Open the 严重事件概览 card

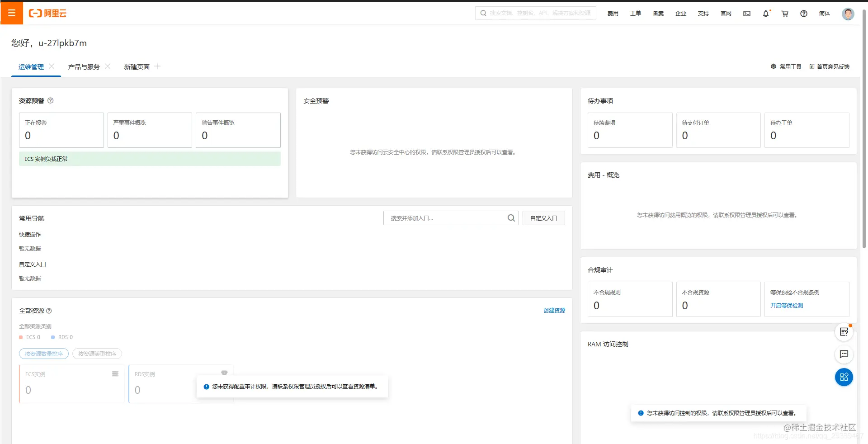(150, 130)
